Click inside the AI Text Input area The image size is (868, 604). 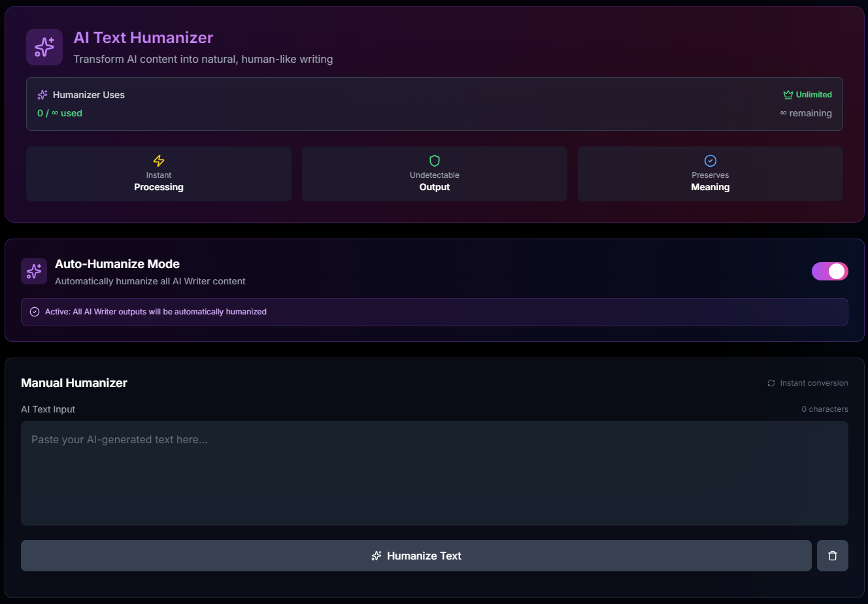coord(434,473)
